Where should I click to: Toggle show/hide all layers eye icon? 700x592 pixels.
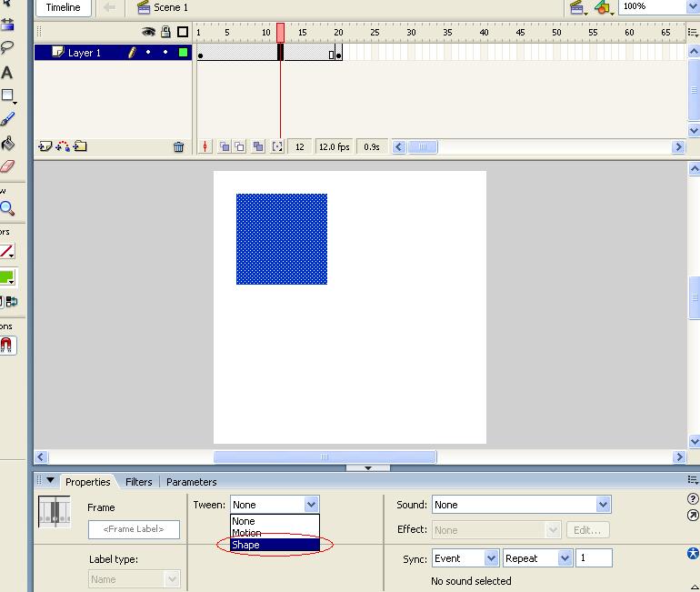148,31
